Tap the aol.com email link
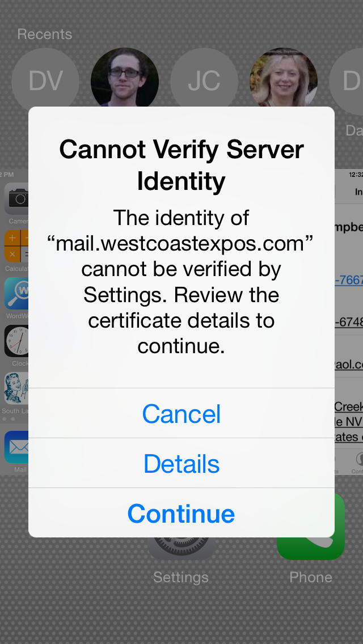 click(x=349, y=365)
